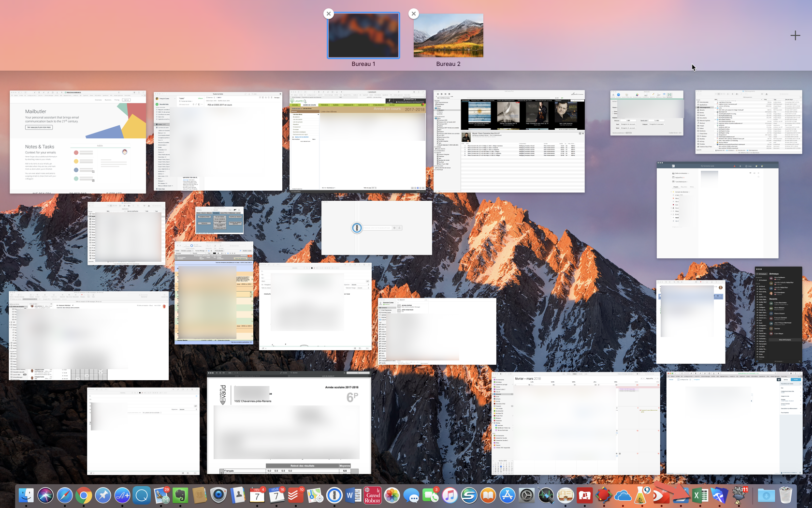Click the blue pushpin app icon in Dock

coord(103,495)
